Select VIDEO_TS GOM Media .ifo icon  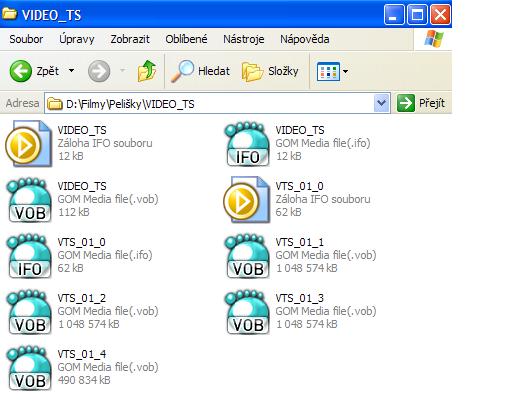247,144
